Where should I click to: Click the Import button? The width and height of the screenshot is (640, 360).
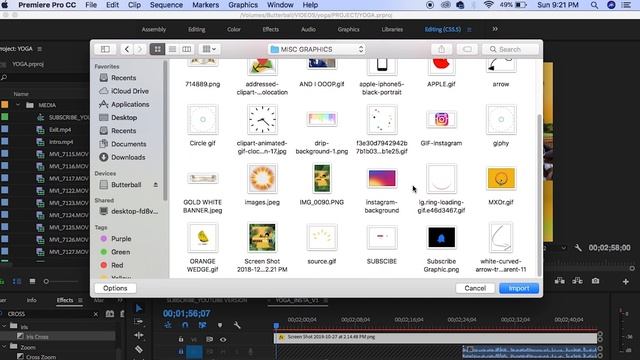pos(519,288)
